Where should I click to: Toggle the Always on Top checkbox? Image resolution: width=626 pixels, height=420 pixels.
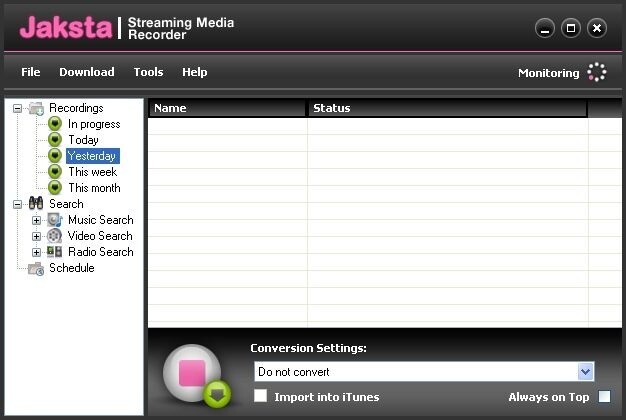point(604,396)
